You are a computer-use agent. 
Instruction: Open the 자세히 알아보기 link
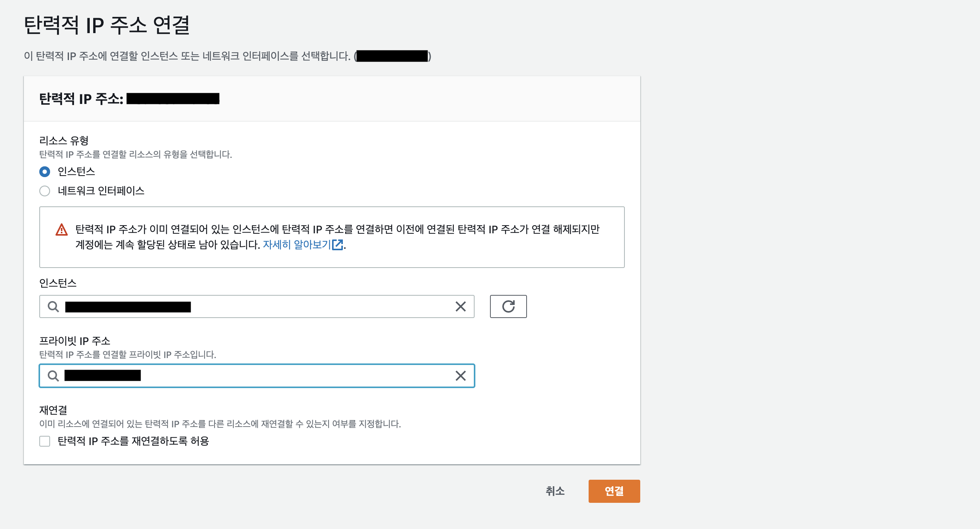297,245
